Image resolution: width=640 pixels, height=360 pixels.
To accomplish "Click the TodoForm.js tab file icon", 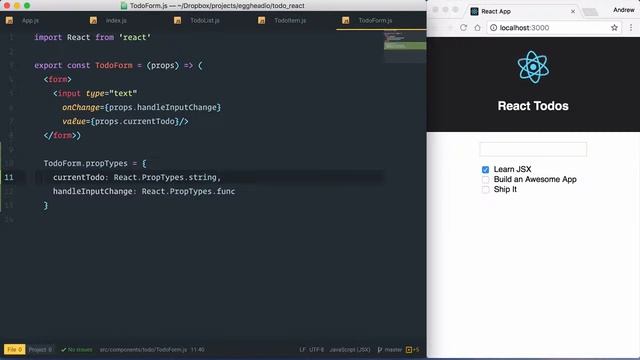I will pos(346,20).
